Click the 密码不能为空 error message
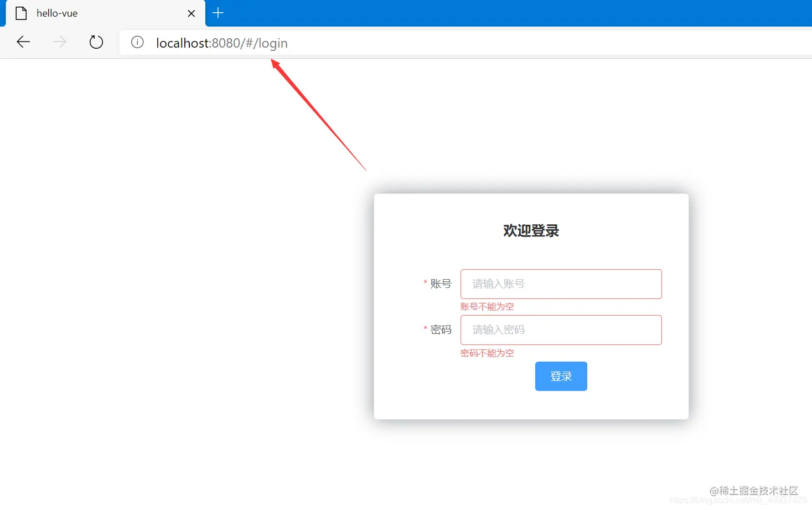 click(x=487, y=353)
